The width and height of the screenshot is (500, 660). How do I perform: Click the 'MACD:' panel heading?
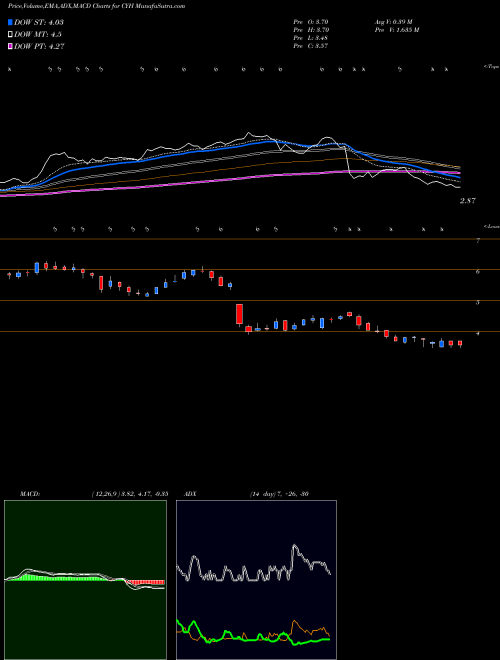[x=30, y=494]
